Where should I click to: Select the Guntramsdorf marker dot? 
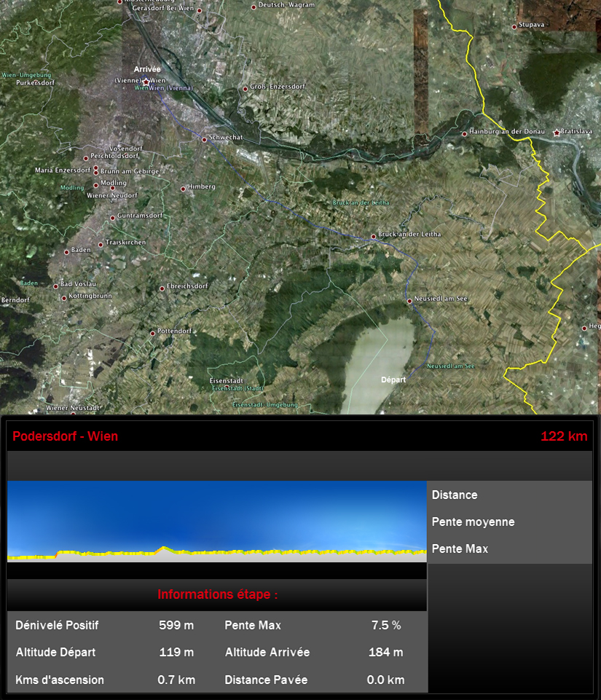112,218
